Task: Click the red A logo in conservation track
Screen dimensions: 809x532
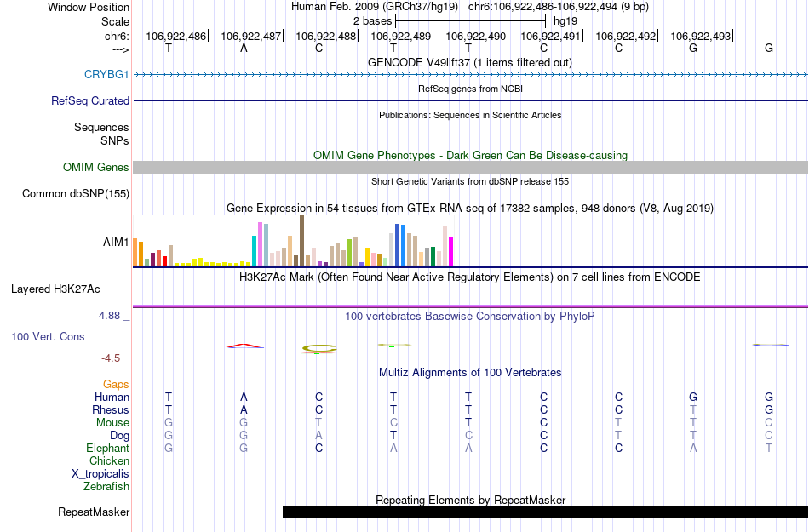Action: click(245, 346)
